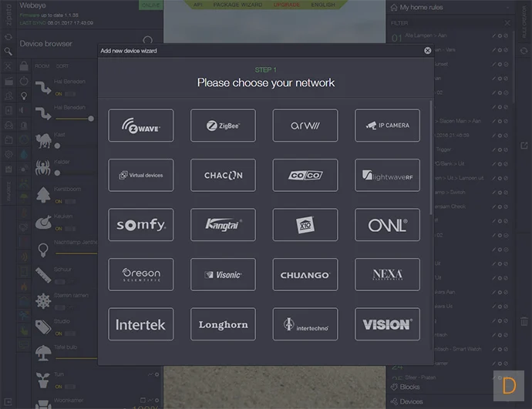
Task: Edit the Alle Lampen > Aan rule
Action: pyautogui.click(x=493, y=35)
